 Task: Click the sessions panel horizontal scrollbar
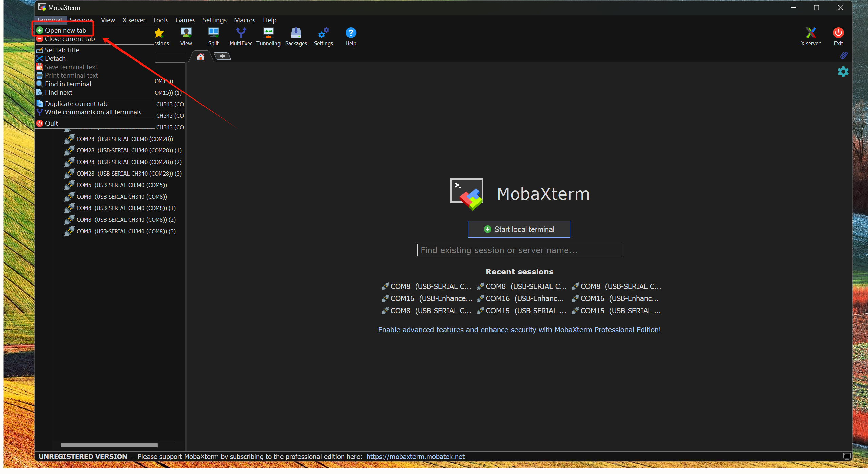(x=109, y=445)
